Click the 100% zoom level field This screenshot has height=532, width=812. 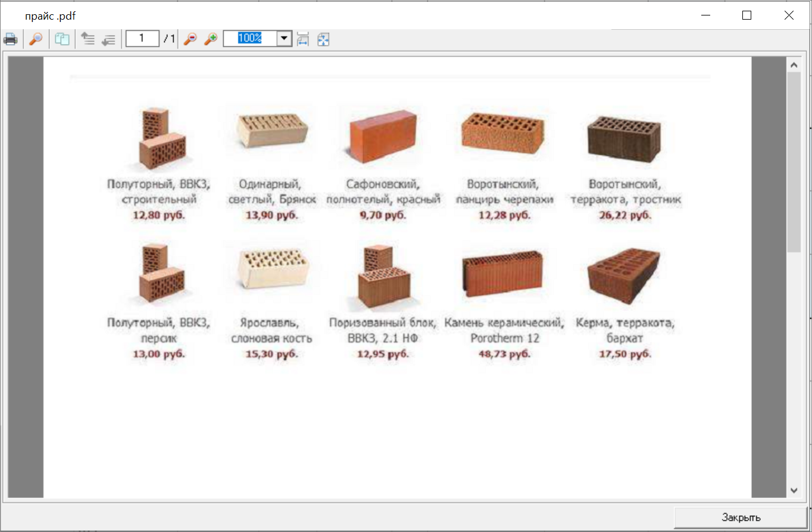250,39
